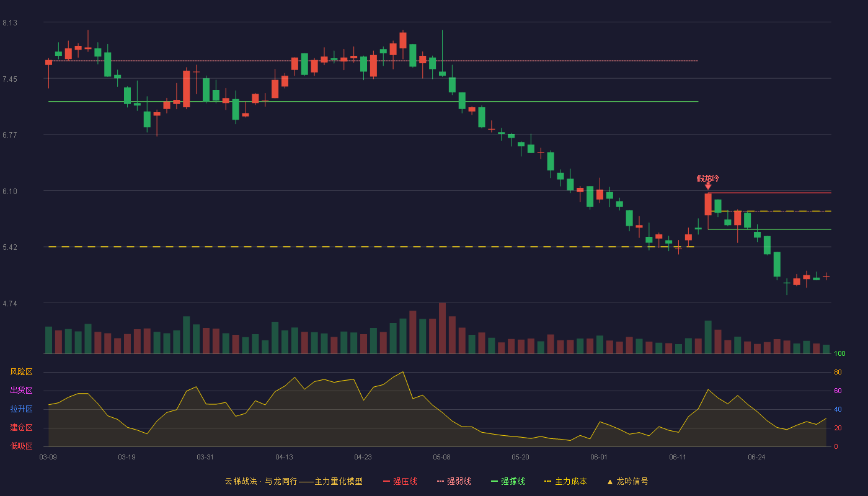868x496 pixels.
Task: Click the 03-19 date label
Action: click(126, 457)
